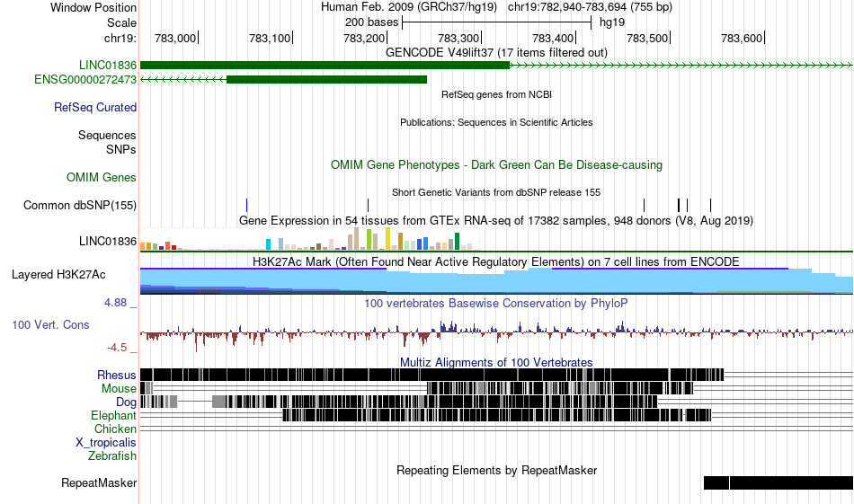This screenshot has height=504, width=854.
Task: Select the 100 Vert. Cons track label
Action: click(50, 325)
